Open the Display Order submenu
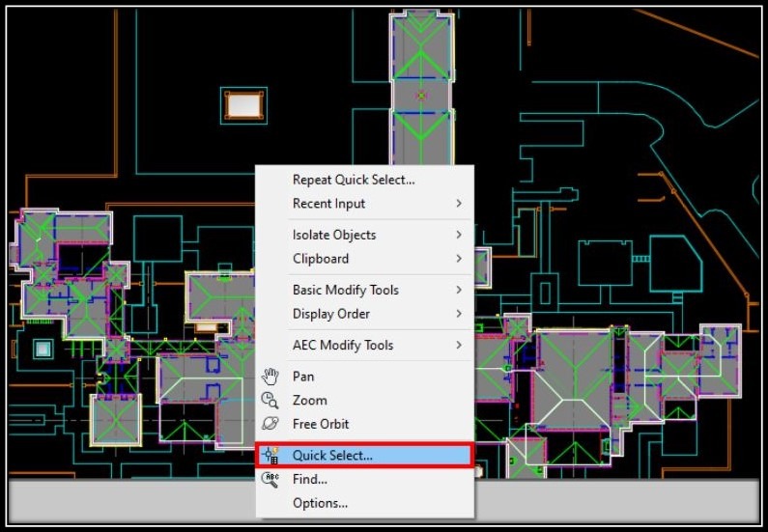768x532 pixels. pos(364,314)
